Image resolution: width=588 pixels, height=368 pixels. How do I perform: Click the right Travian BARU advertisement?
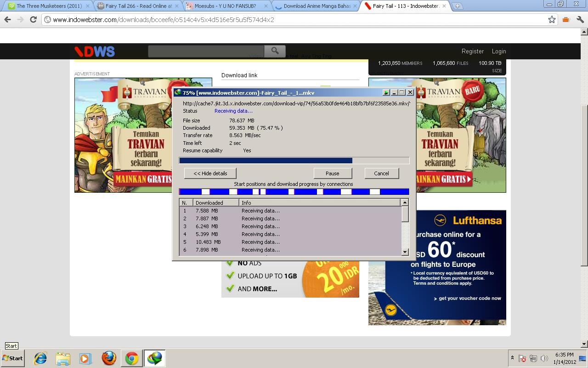(461, 135)
